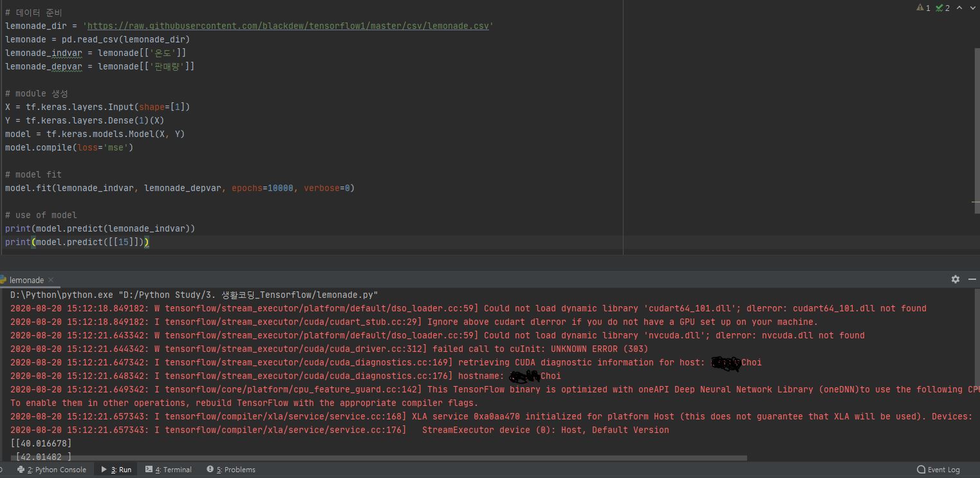This screenshot has width=980, height=478.
Task: Open the Python Console tool window
Action: click(56, 470)
